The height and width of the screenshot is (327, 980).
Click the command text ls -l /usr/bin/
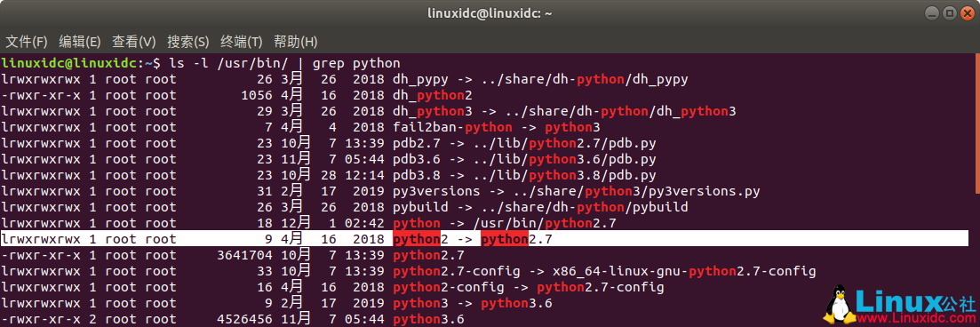[x=227, y=63]
